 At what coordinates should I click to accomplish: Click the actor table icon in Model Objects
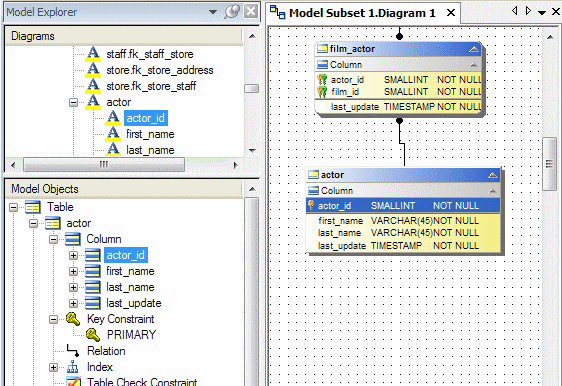point(53,223)
